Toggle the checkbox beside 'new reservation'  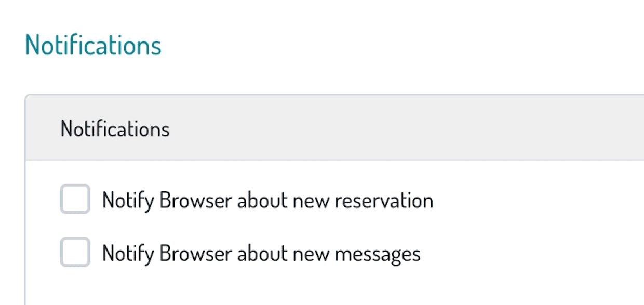(75, 199)
